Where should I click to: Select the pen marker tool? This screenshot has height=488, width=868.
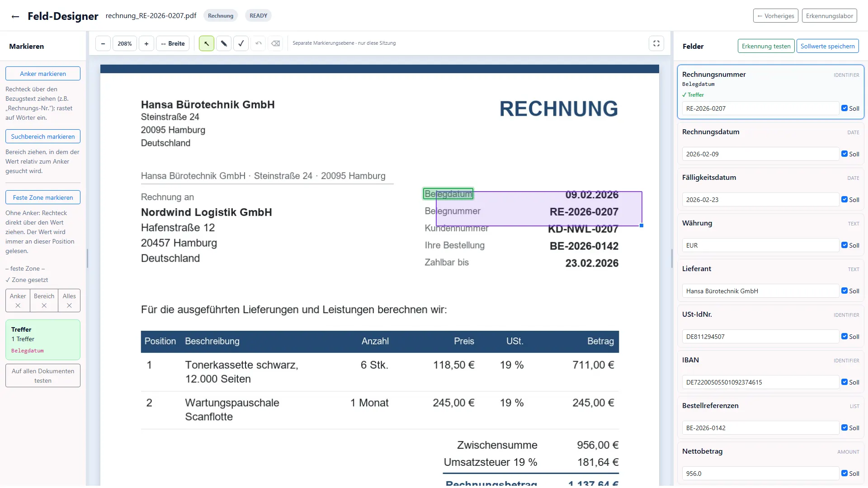[224, 43]
